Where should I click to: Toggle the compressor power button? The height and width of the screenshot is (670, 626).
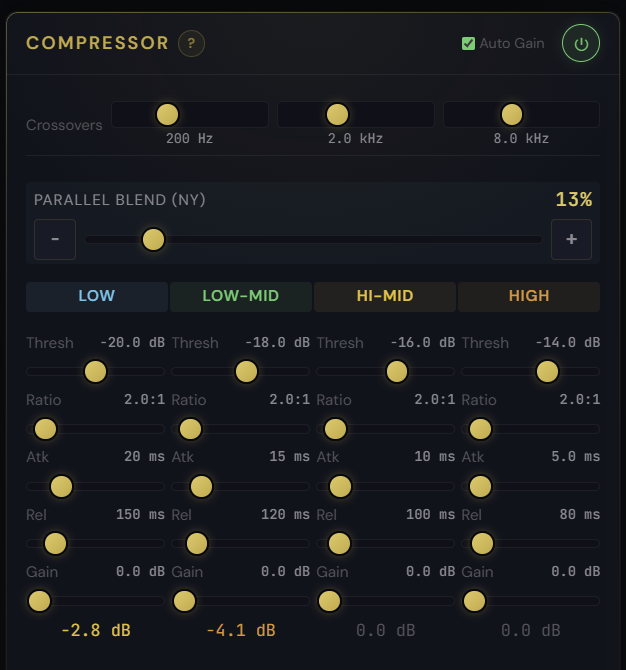click(x=581, y=43)
